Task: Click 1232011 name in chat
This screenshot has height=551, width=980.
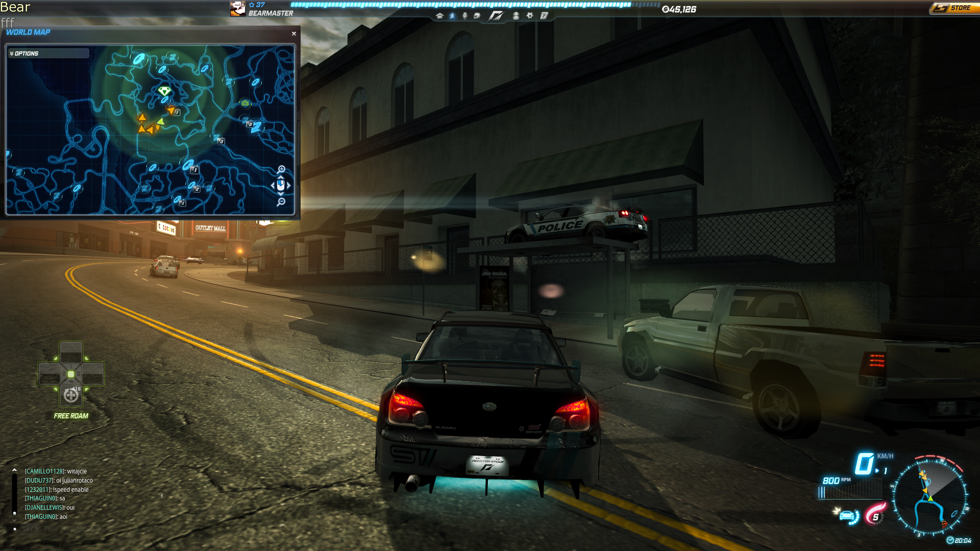Action: pyautogui.click(x=38, y=490)
